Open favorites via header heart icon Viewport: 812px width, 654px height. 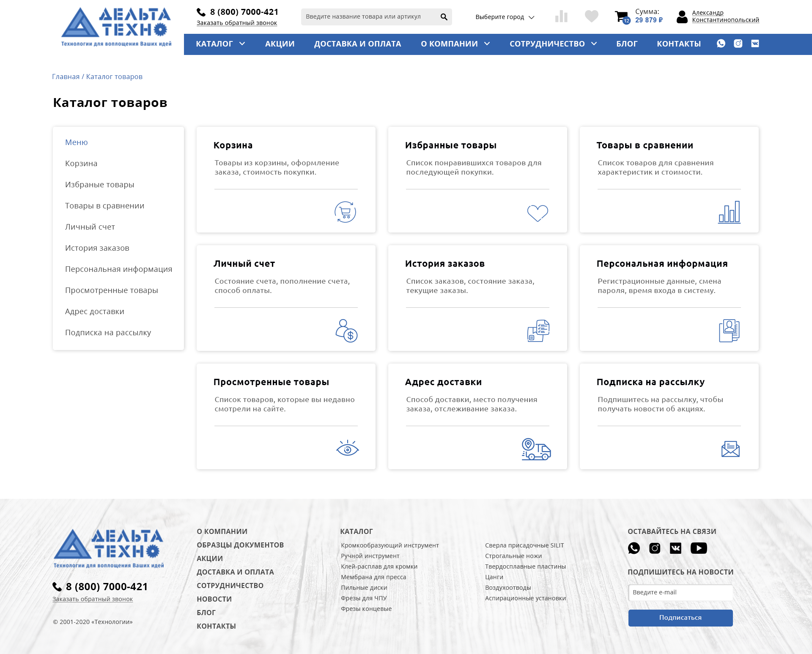pyautogui.click(x=591, y=16)
